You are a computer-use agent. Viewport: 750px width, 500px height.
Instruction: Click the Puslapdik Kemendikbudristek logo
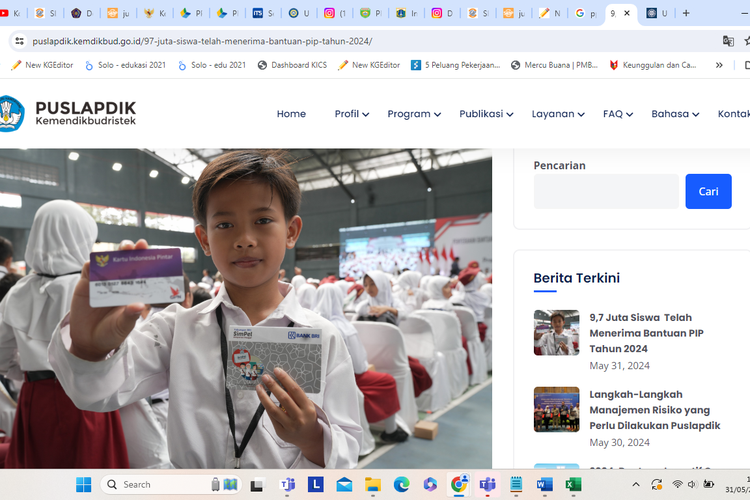tap(68, 113)
